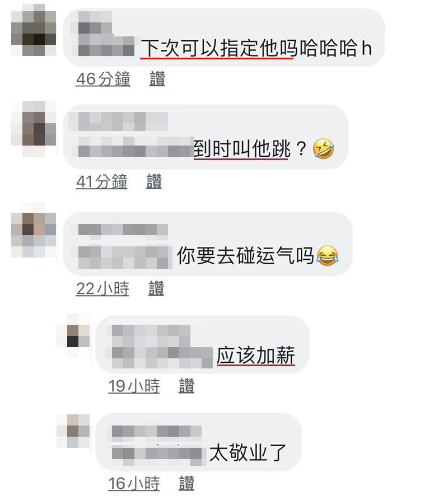Open the 16小時 timestamp link
Viewport: 448px width, 500px height.
point(134,483)
